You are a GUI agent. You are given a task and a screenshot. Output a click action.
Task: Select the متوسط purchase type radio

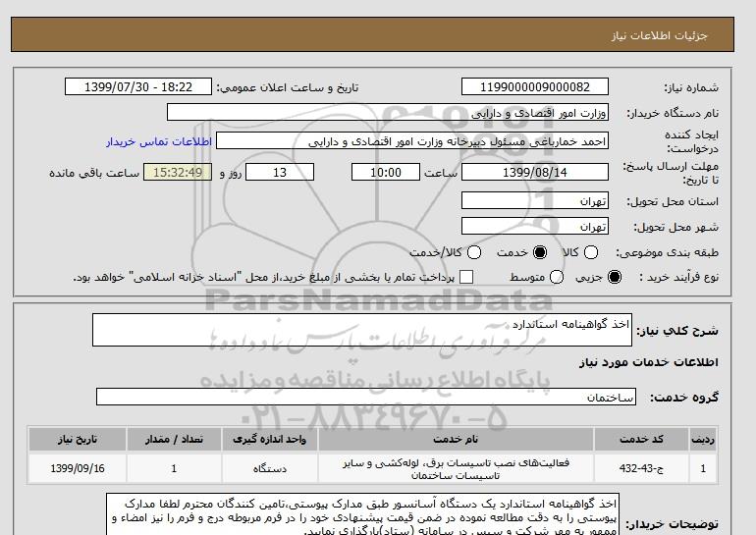pyautogui.click(x=557, y=277)
